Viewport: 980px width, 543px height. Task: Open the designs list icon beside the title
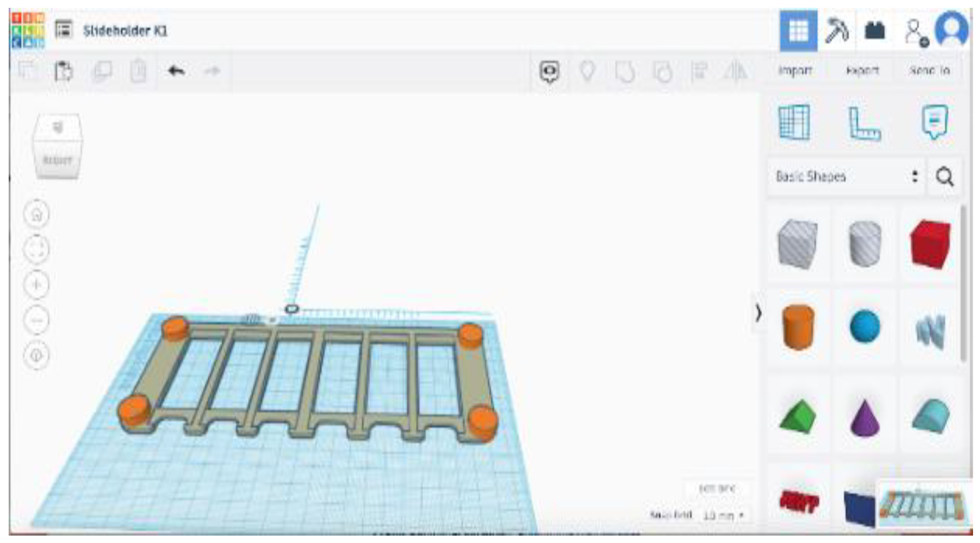pos(64,30)
